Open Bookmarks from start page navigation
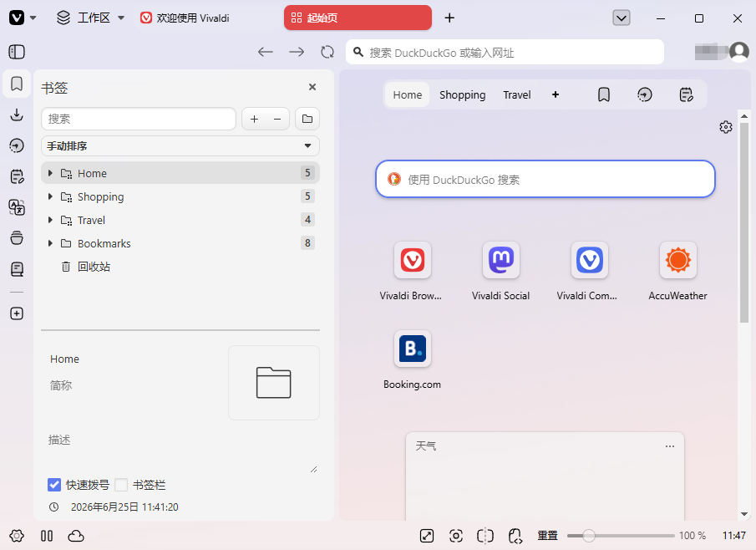Viewport: 756px width, 550px height. [x=604, y=94]
